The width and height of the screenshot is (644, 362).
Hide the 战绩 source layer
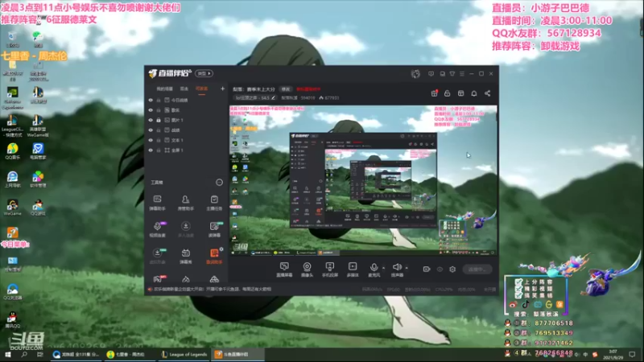(x=151, y=130)
